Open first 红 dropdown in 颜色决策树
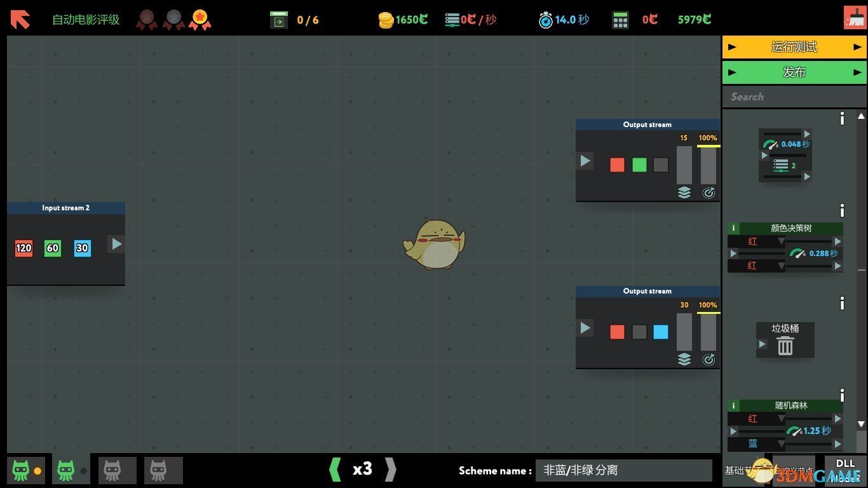 pos(756,241)
